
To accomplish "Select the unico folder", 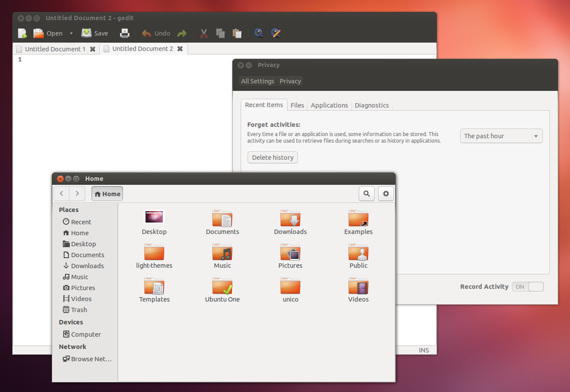I will click(290, 285).
